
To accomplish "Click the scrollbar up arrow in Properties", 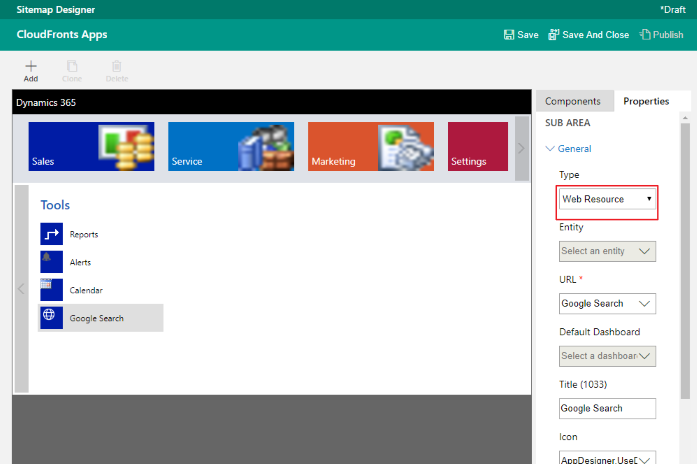I will tap(685, 118).
